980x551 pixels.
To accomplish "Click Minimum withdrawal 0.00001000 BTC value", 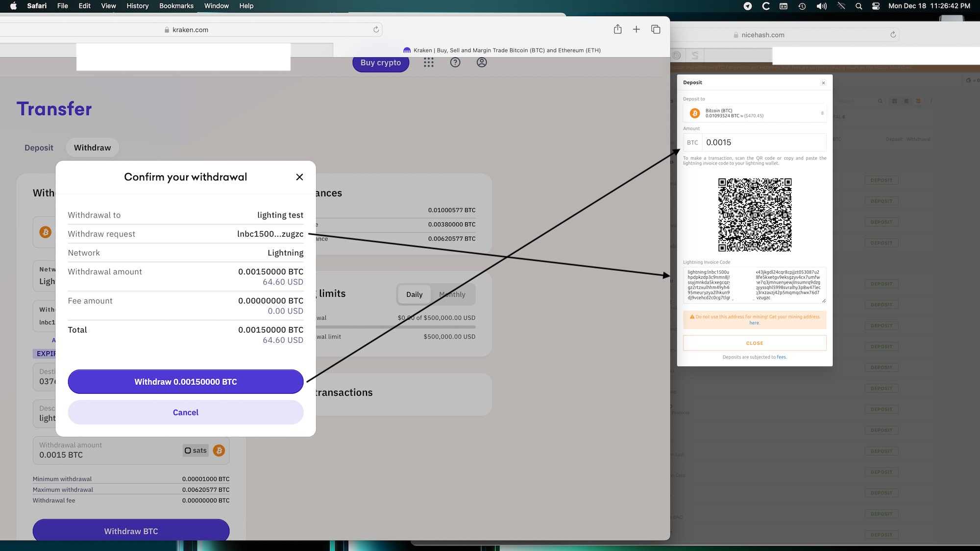I will click(206, 479).
